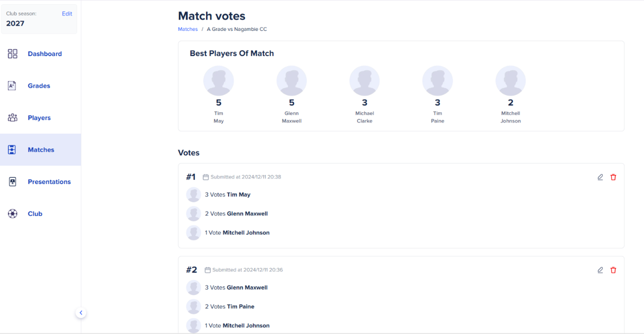Image resolution: width=644 pixels, height=334 pixels.
Task: Go to the Players menu item
Action: coord(39,118)
